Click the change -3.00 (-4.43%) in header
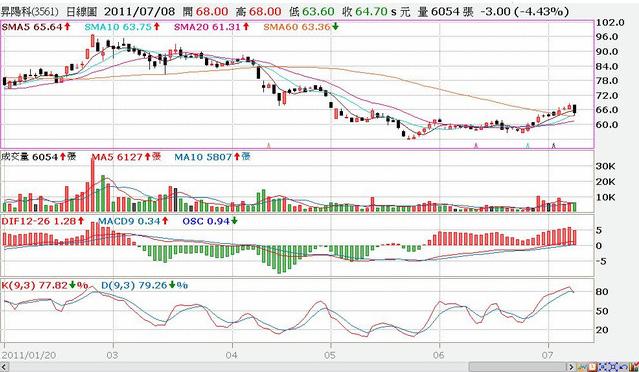Image resolution: width=639 pixels, height=372 pixels. [x=525, y=11]
